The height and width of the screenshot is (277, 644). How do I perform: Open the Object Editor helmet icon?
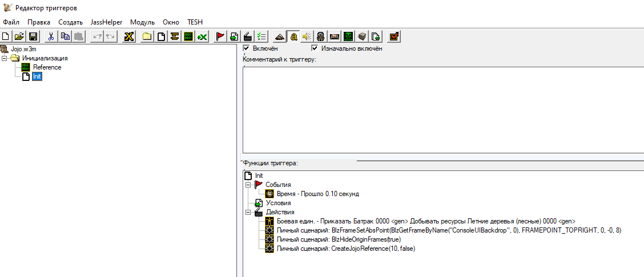click(321, 36)
